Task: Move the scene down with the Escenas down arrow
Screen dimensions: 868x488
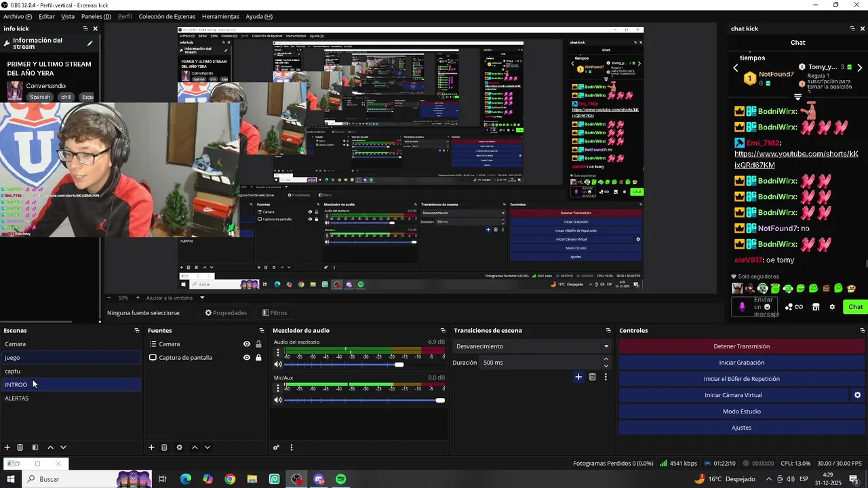Action: tap(63, 447)
